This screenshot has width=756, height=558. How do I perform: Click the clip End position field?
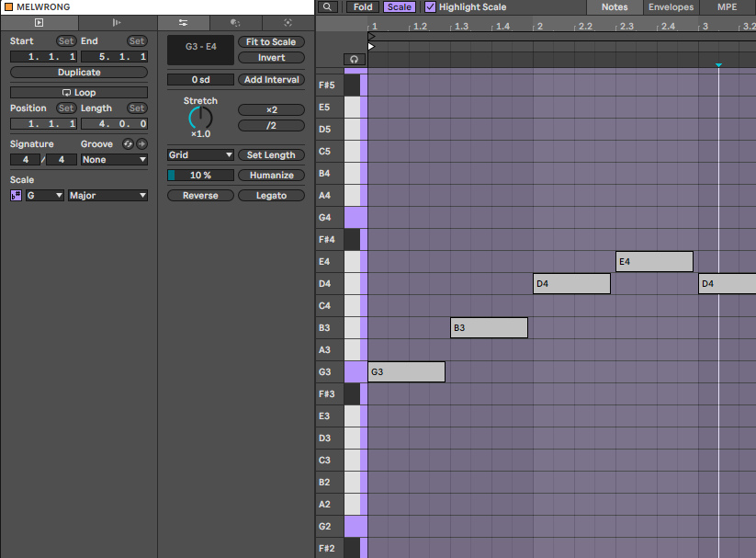pos(114,57)
